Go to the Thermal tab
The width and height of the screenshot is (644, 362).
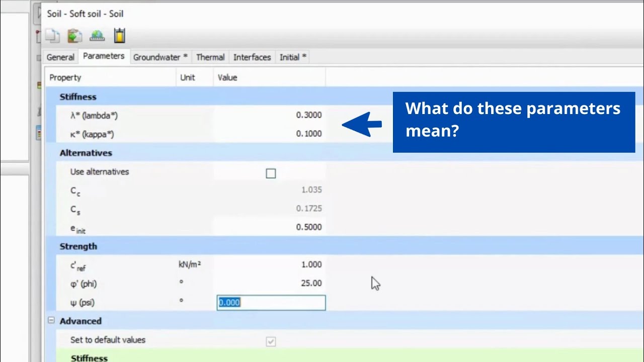point(210,57)
